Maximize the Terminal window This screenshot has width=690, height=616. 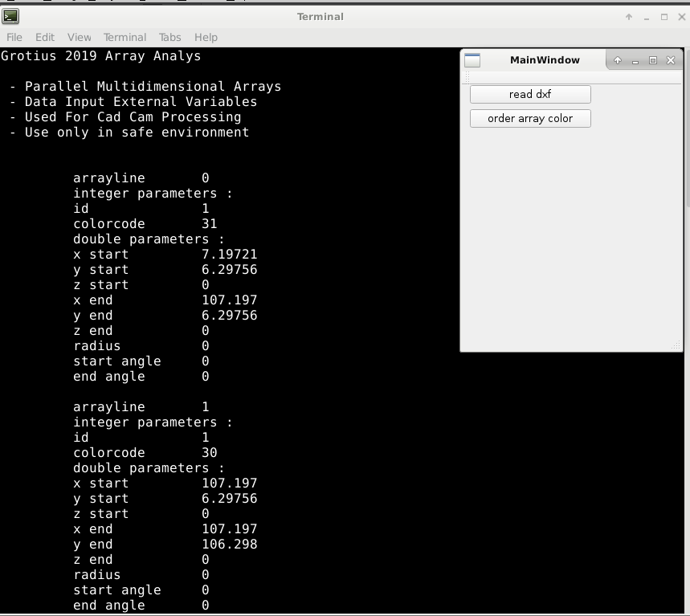(664, 17)
